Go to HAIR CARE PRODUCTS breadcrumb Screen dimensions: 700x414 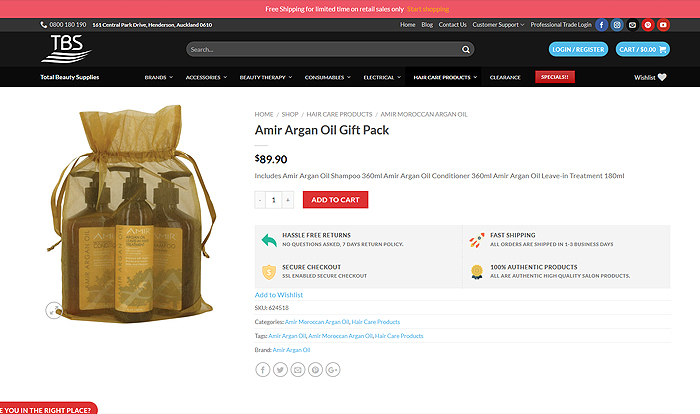click(x=339, y=114)
